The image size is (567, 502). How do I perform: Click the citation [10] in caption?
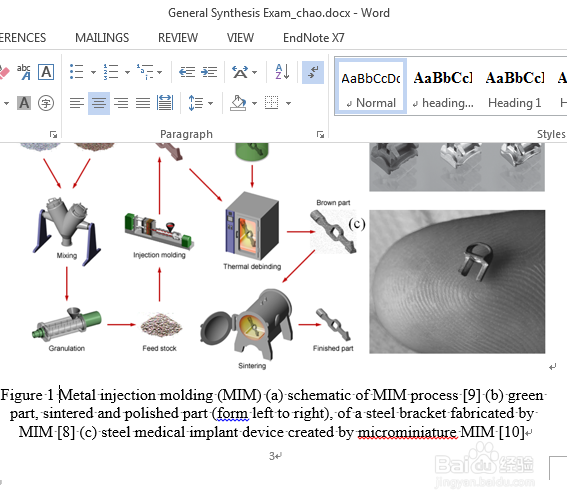pos(511,432)
